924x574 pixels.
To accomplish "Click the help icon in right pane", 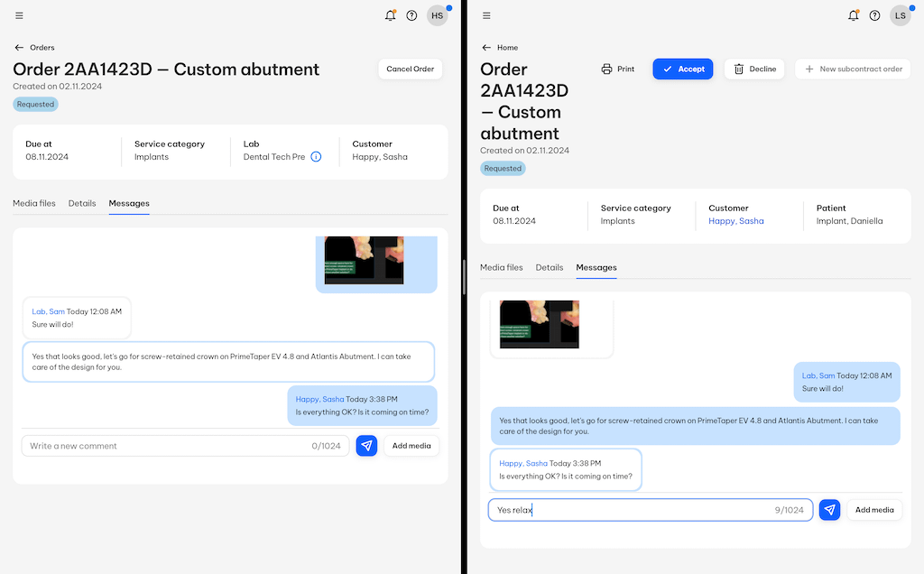I will pyautogui.click(x=874, y=15).
